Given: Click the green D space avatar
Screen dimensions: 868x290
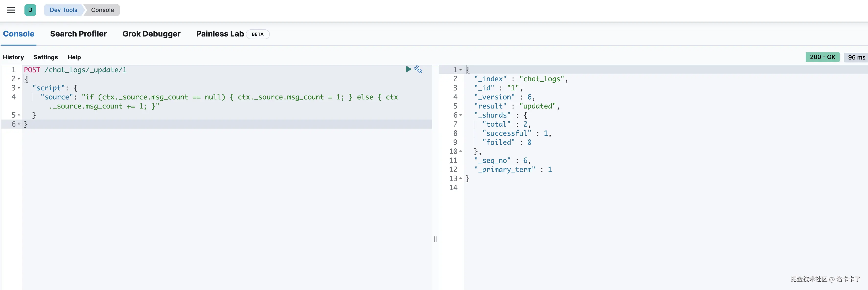Looking at the screenshot, I should (30, 10).
